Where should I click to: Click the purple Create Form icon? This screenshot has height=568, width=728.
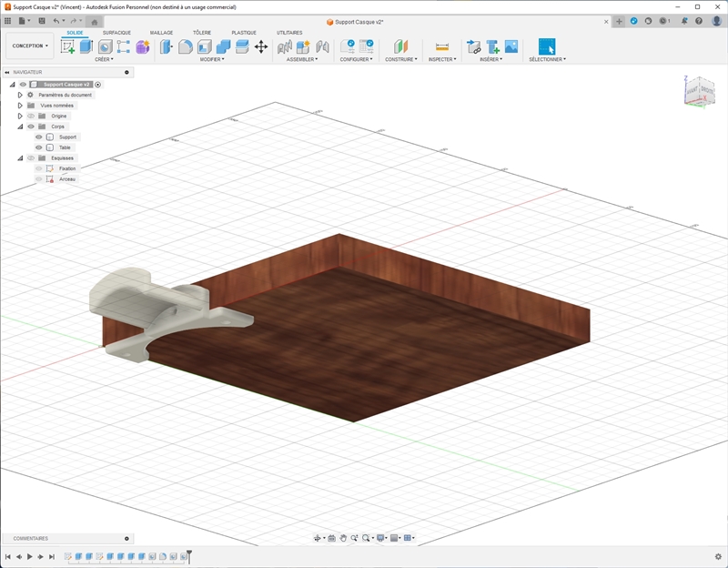(x=143, y=47)
